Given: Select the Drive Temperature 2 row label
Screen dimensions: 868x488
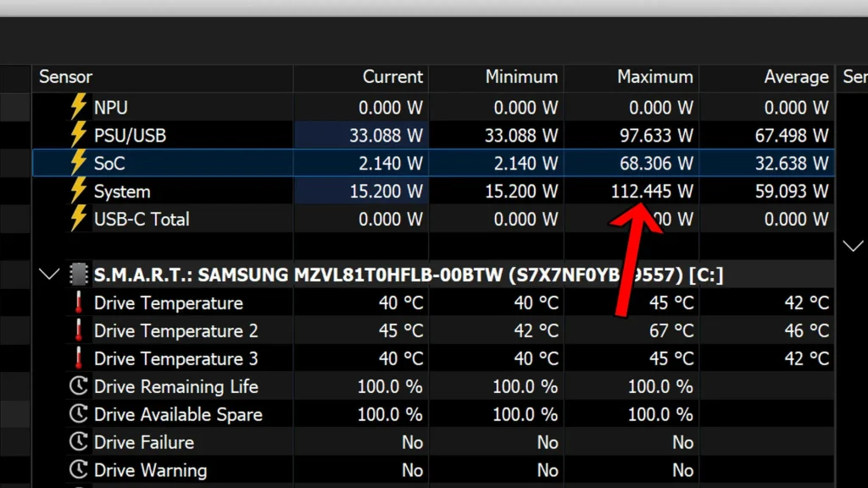Looking at the screenshot, I should pyautogui.click(x=176, y=331).
